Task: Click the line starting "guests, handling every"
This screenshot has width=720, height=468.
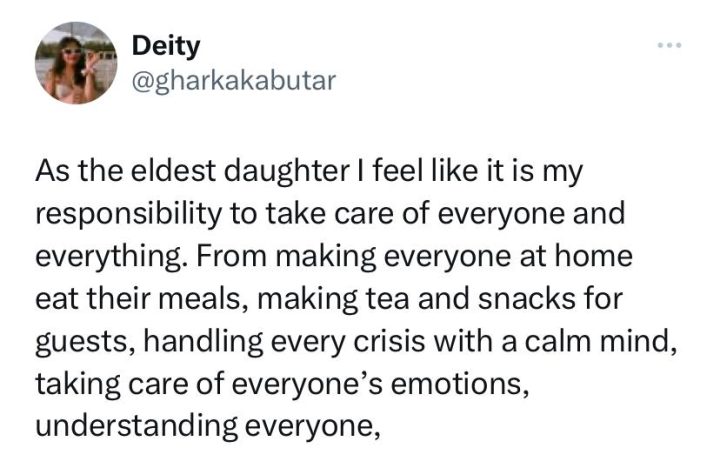Action: [356, 342]
